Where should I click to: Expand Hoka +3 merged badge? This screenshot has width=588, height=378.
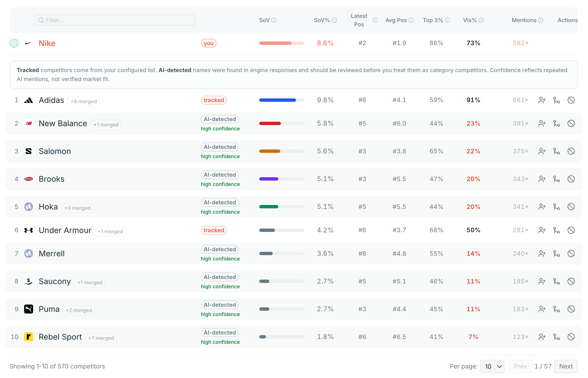tap(77, 208)
